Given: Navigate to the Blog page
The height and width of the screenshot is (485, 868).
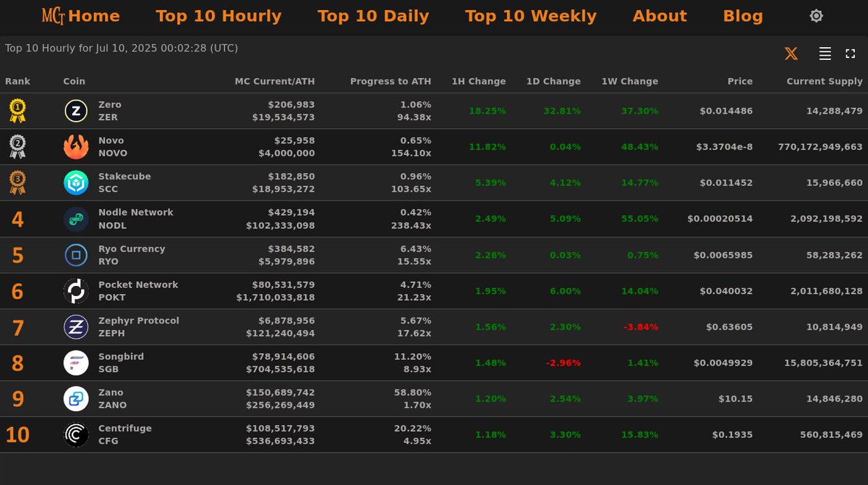Looking at the screenshot, I should 743,15.
